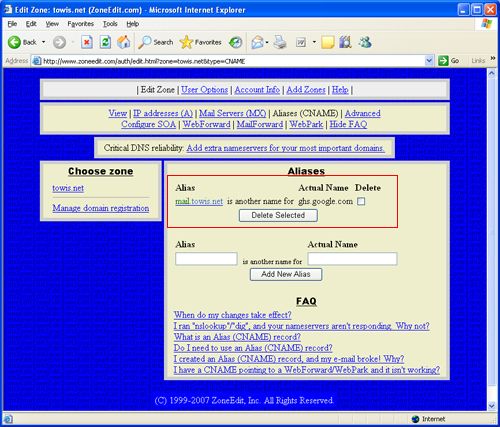This screenshot has width=500, height=427.
Task: Open the Account Info link
Action: tap(257, 90)
